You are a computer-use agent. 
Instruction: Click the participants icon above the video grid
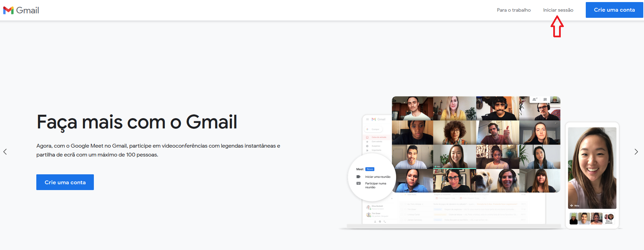click(534, 99)
